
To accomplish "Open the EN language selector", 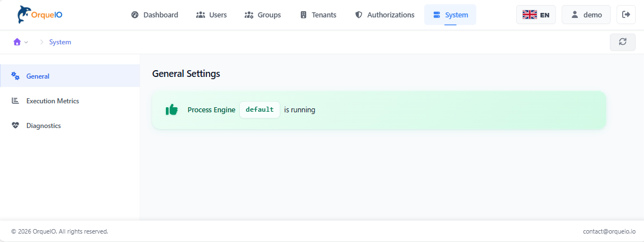I will coord(536,15).
